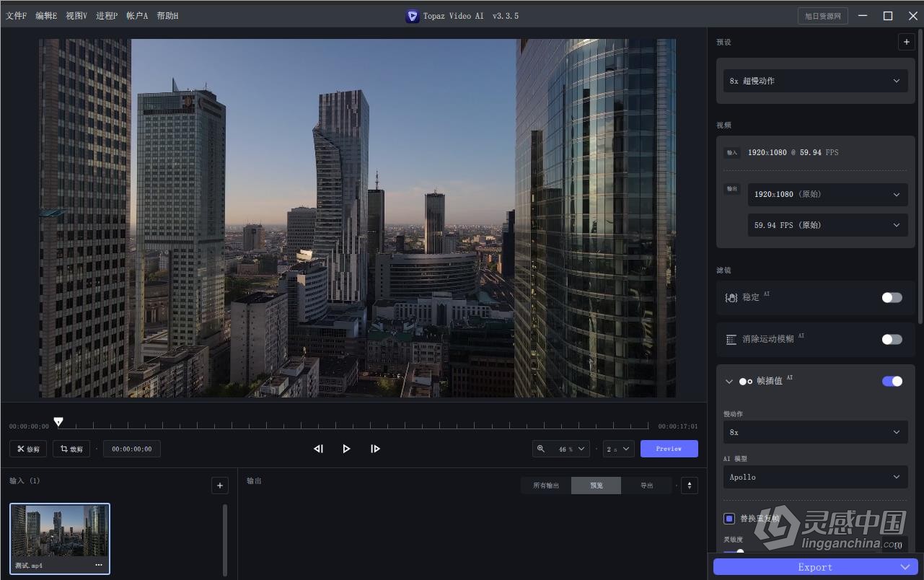Viewport: 924px width, 580px height.
Task: Switch to the 导出 output tab
Action: click(x=646, y=485)
